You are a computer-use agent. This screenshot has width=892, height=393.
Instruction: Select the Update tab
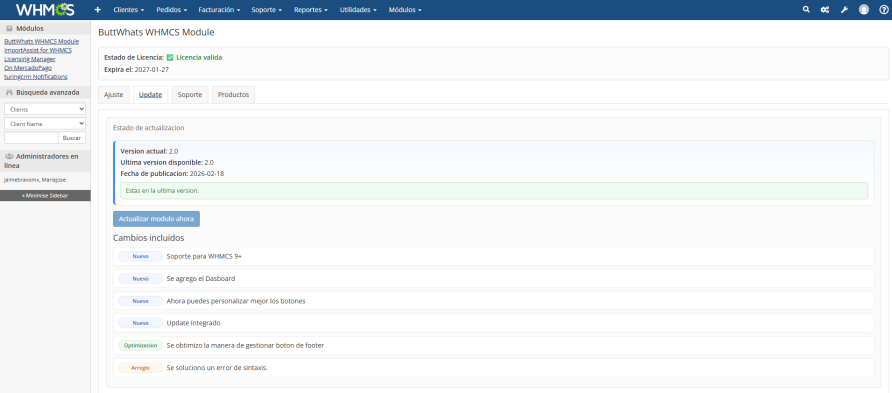coord(150,95)
